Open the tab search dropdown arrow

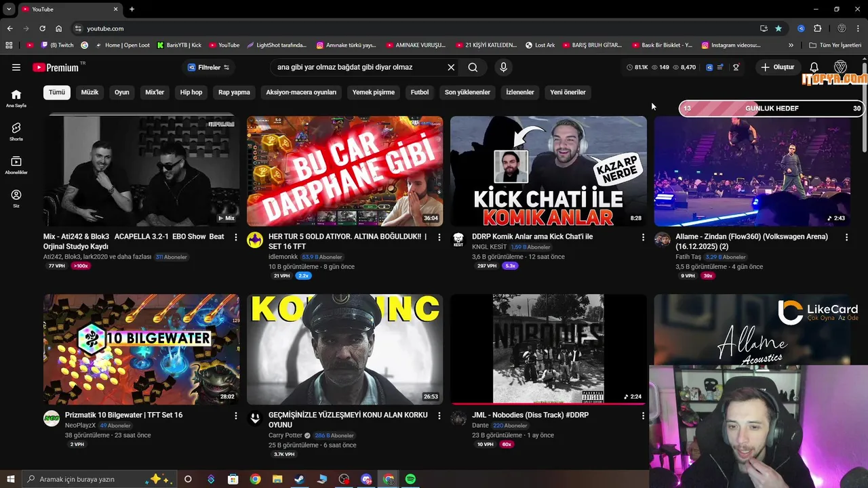pos(9,9)
